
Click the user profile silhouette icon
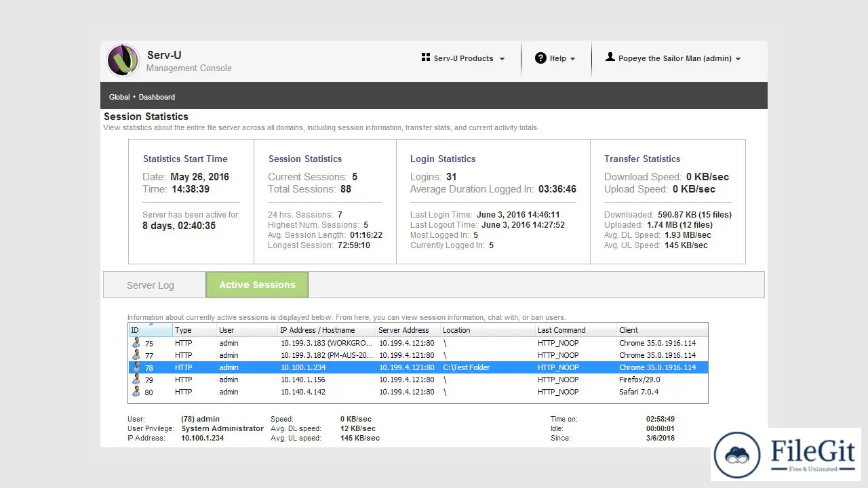pyautogui.click(x=610, y=58)
